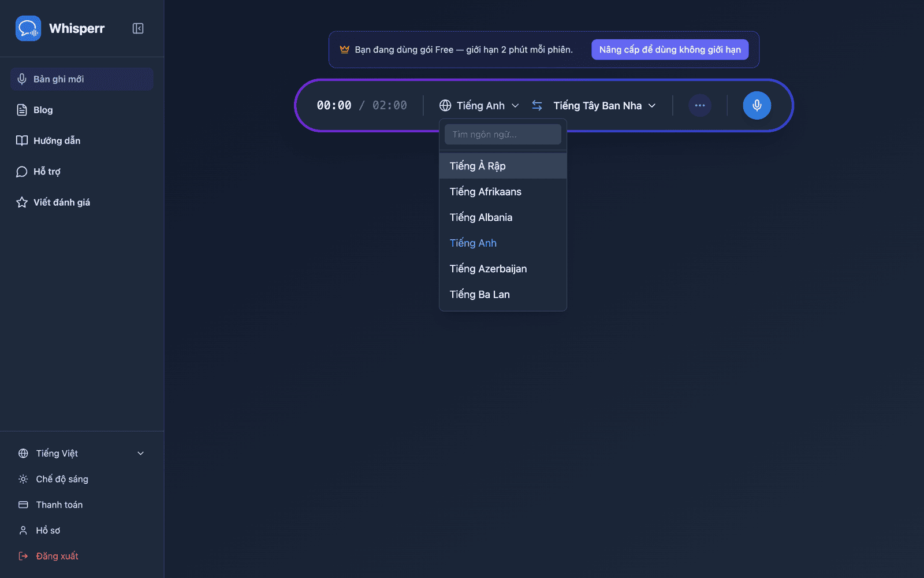This screenshot has height=578, width=924.
Task: Open Hồ sơ profile page
Action: [81, 531]
